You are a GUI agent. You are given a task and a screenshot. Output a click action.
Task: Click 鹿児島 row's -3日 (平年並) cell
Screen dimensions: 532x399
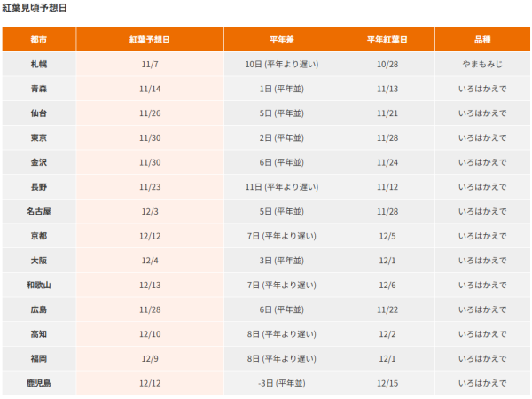pos(281,383)
